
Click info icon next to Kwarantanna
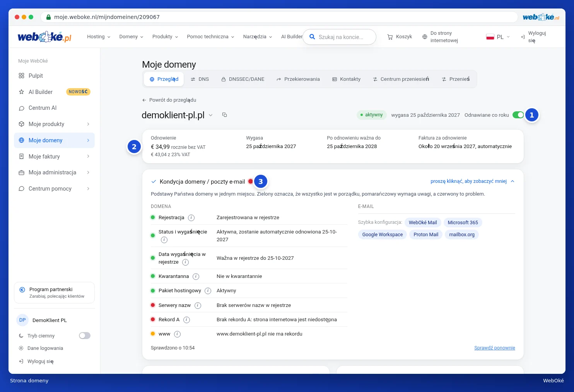pyautogui.click(x=196, y=276)
